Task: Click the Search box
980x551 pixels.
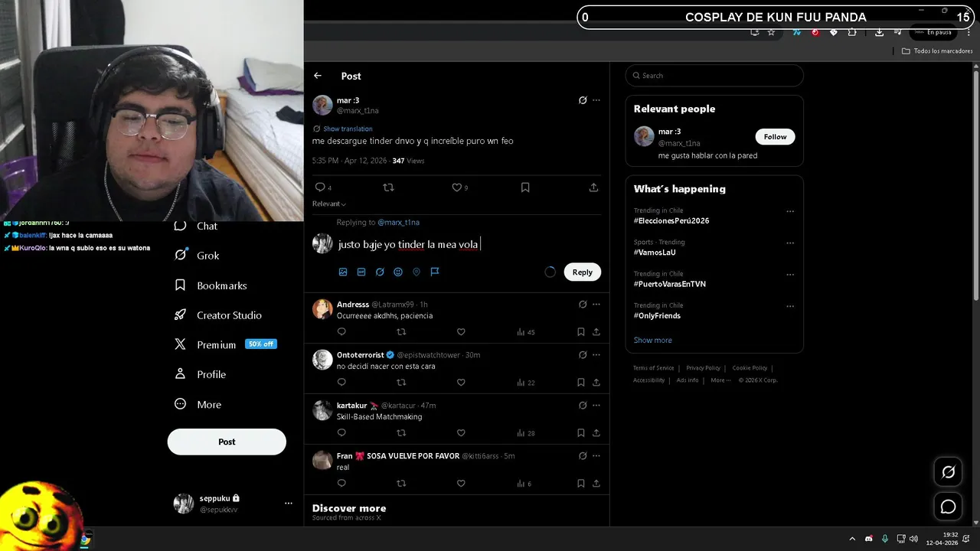Action: 714,76
